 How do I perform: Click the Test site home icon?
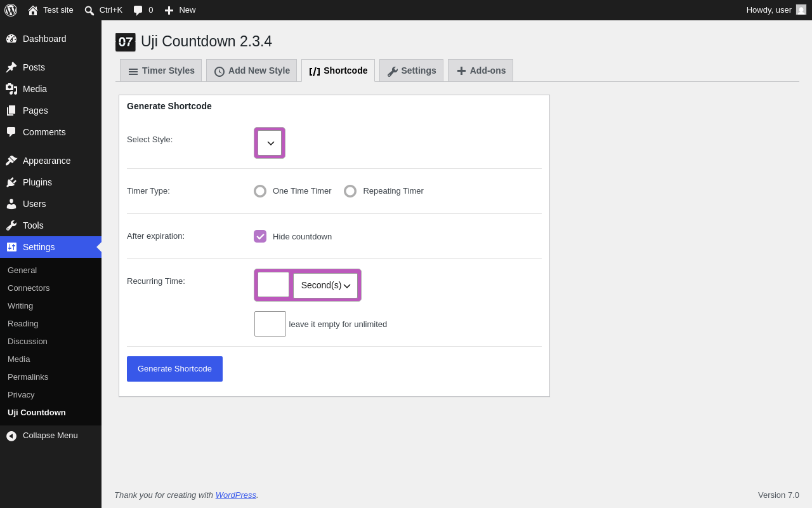pos(33,10)
